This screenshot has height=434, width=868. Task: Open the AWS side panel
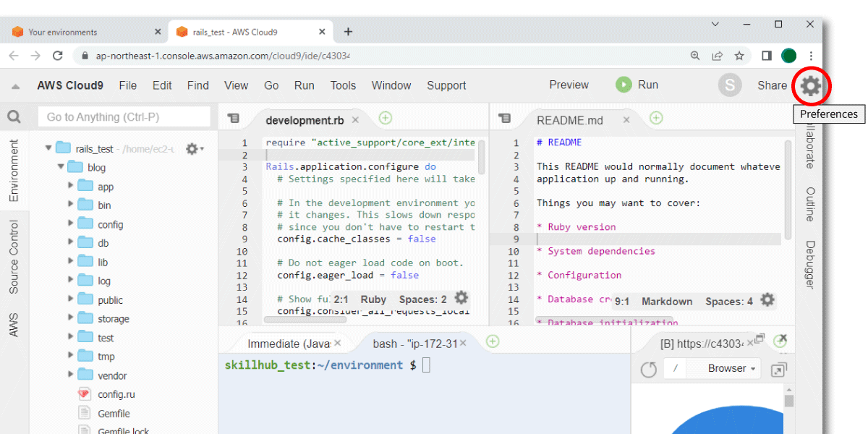click(x=14, y=325)
